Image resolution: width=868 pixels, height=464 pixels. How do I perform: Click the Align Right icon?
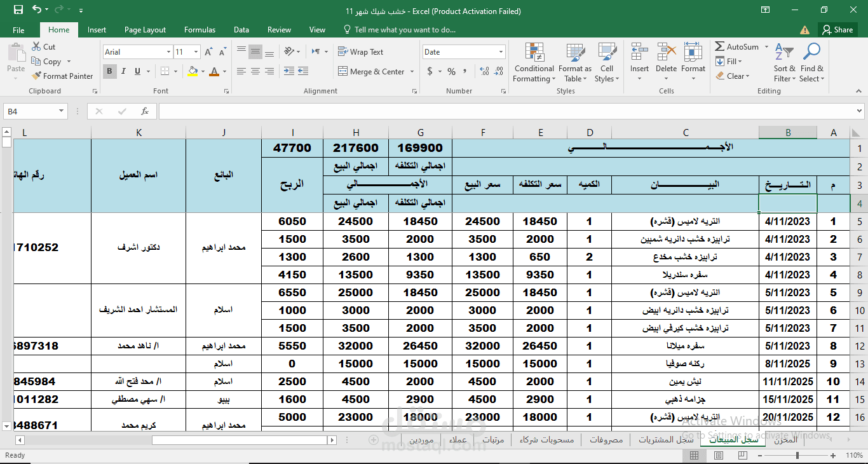270,71
